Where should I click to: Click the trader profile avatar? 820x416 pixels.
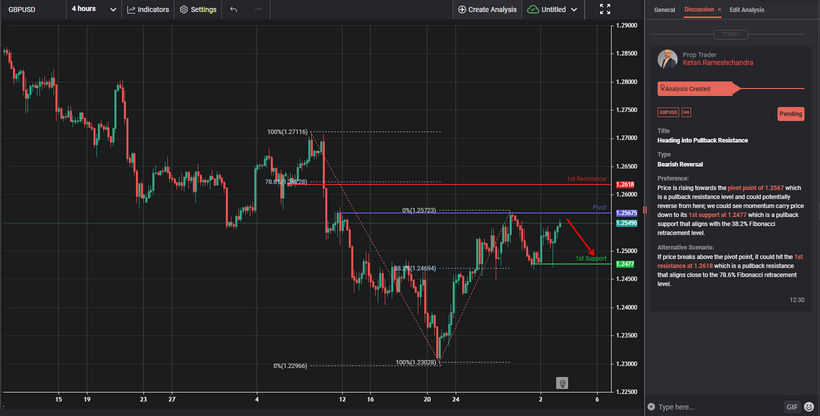click(x=667, y=59)
